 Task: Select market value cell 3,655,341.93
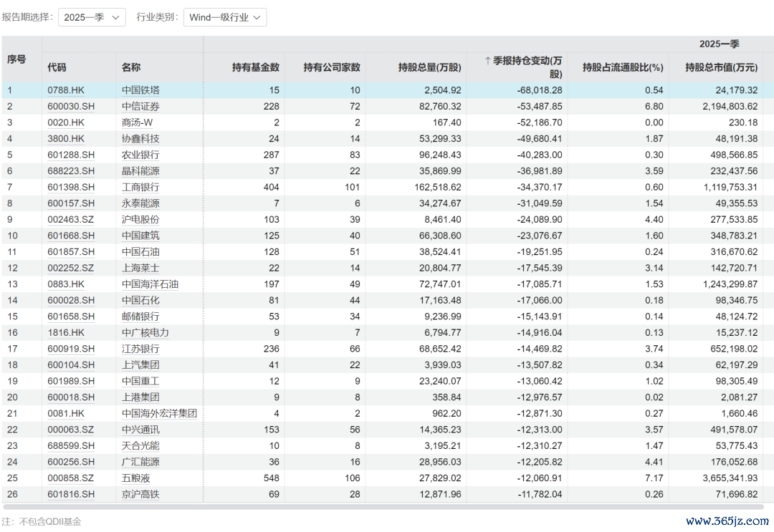(730, 478)
